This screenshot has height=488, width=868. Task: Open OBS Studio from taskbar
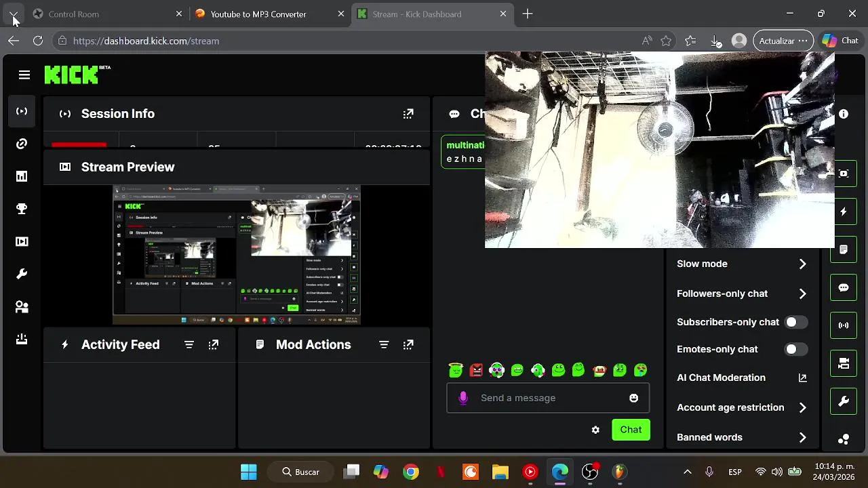[590, 472]
